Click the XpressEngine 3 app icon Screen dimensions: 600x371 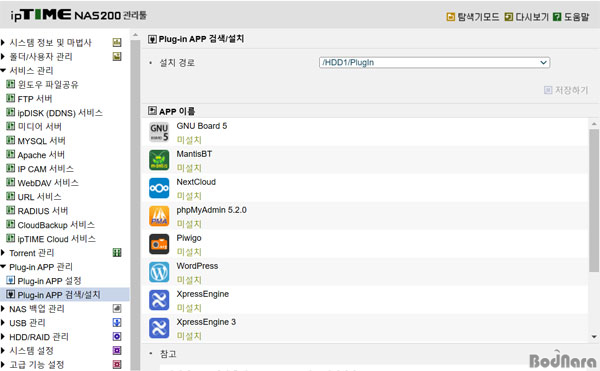[x=159, y=328]
